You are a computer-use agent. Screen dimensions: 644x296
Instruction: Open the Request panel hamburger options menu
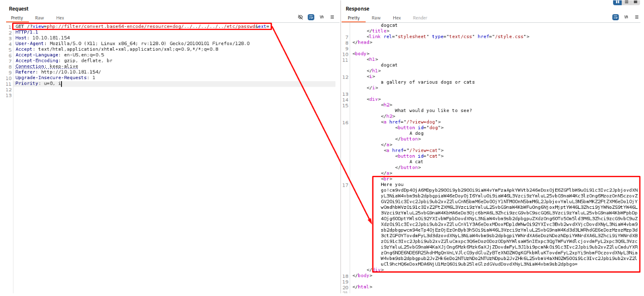pyautogui.click(x=332, y=17)
